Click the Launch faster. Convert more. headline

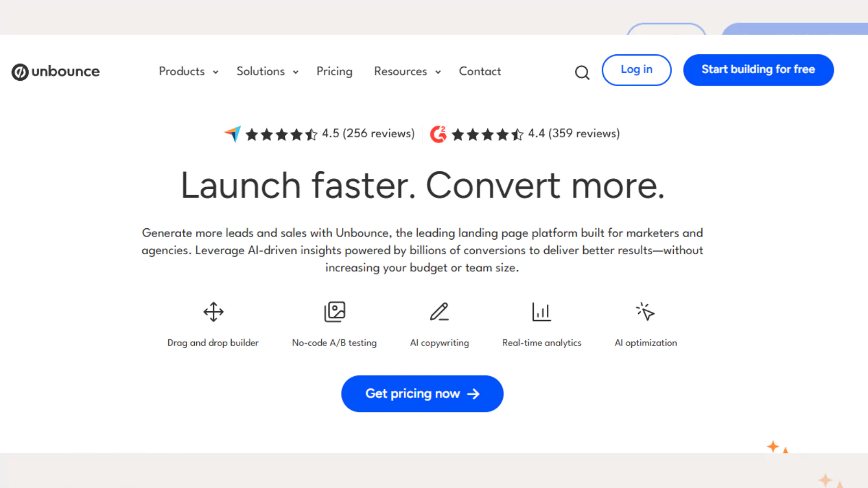423,185
